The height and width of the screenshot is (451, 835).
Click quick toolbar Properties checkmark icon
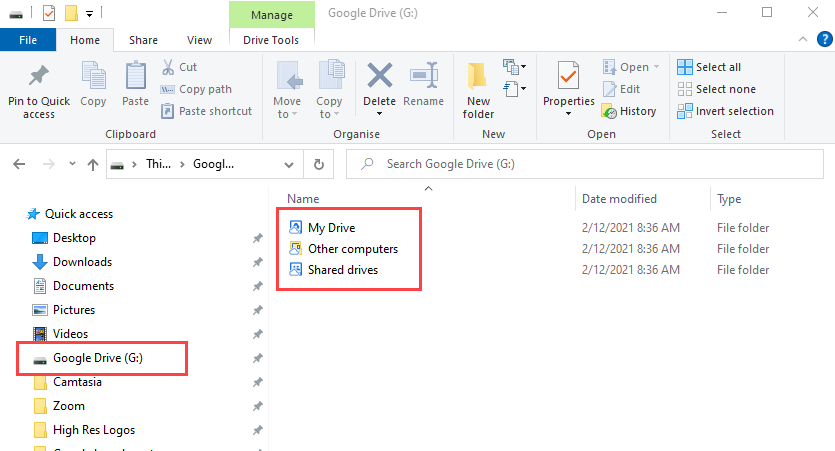coord(49,13)
